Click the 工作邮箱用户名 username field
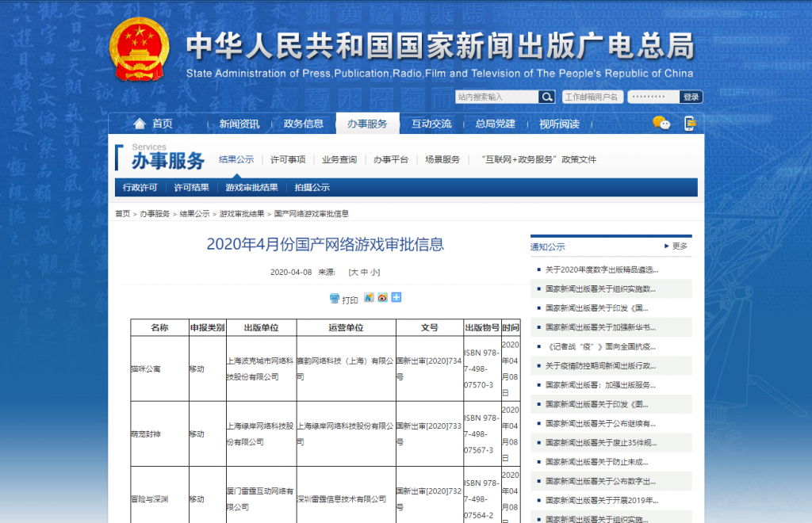Viewport: 812px width, 523px height. point(592,97)
